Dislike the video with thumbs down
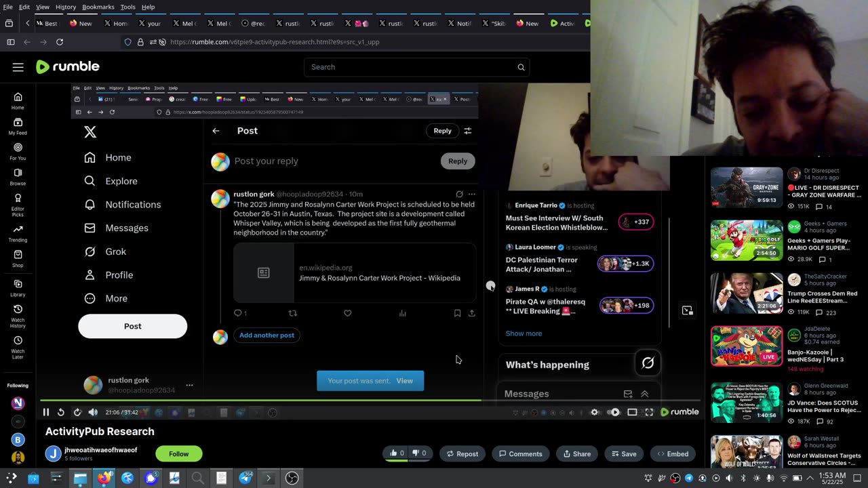The image size is (868, 488). [420, 453]
